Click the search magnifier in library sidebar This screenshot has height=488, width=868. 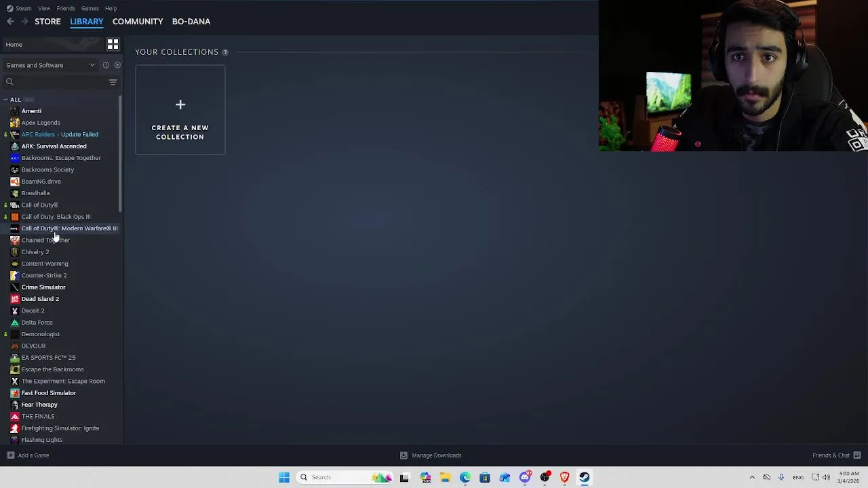[x=9, y=82]
